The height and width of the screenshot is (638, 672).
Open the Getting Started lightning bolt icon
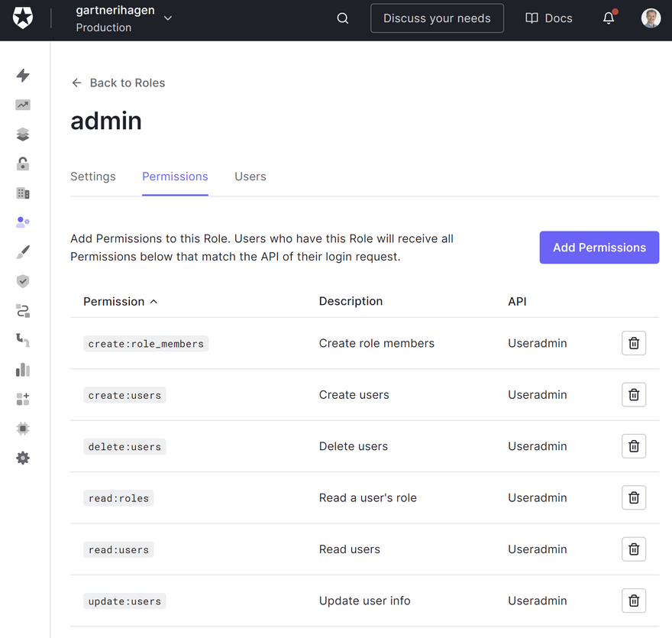[x=23, y=75]
